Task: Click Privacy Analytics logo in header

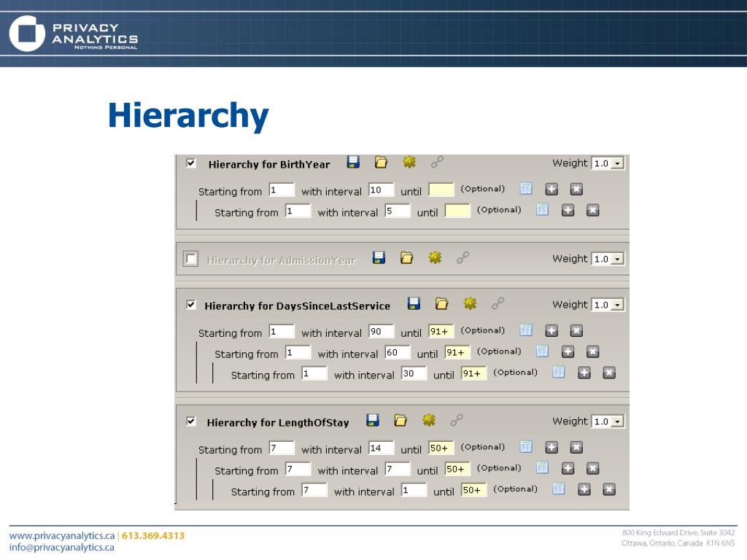Action: tap(74, 34)
